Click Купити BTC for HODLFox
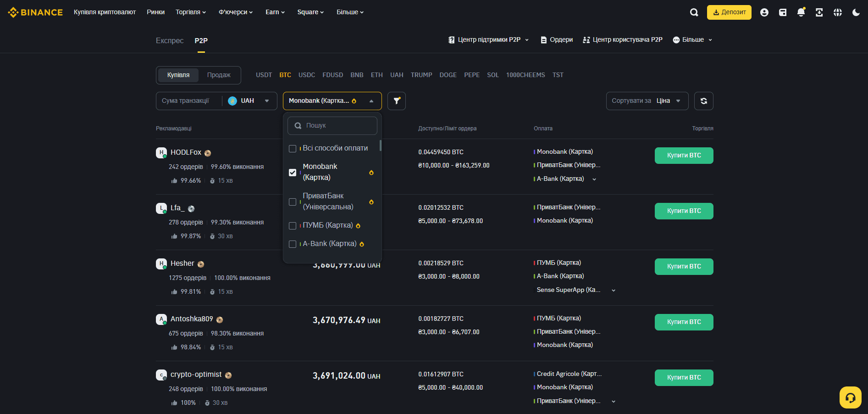The height and width of the screenshot is (414, 868). (x=684, y=156)
